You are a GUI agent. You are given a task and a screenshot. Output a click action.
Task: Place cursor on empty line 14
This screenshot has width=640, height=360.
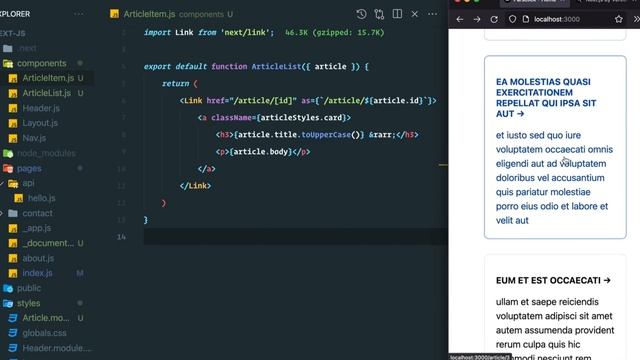click(x=296, y=237)
